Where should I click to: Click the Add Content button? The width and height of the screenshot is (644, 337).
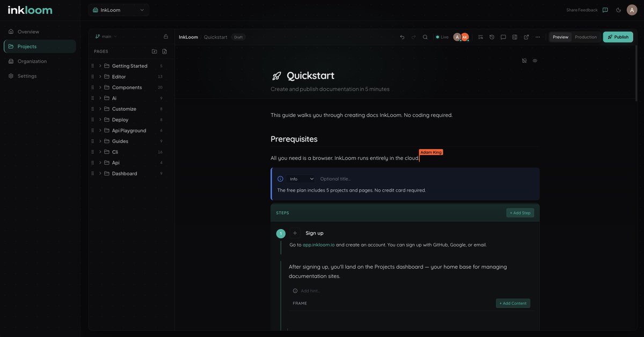pos(513,303)
